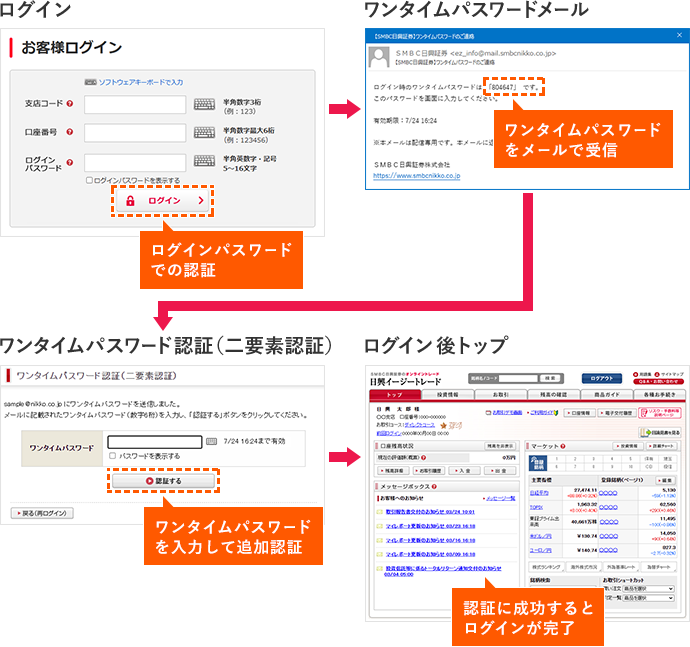The image size is (690, 647).
Task: Expand the 一覧 shortcut dropdown below 買い注文
Action: 648,598
